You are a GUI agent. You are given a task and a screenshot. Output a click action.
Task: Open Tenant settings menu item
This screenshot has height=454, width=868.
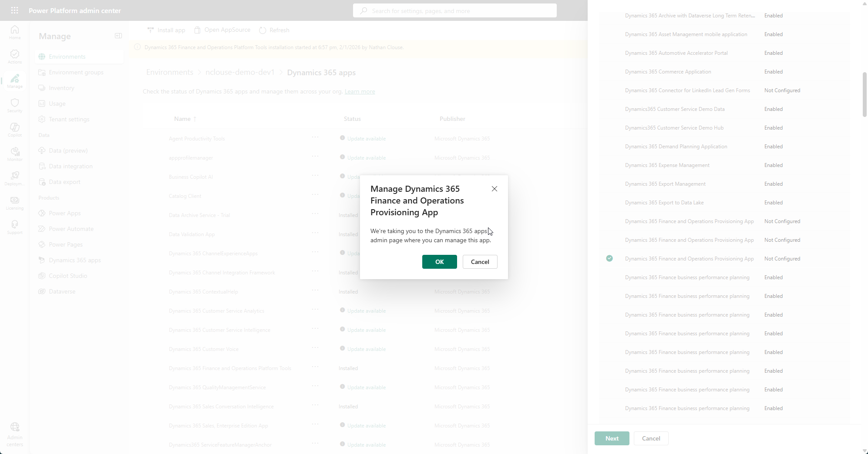69,119
